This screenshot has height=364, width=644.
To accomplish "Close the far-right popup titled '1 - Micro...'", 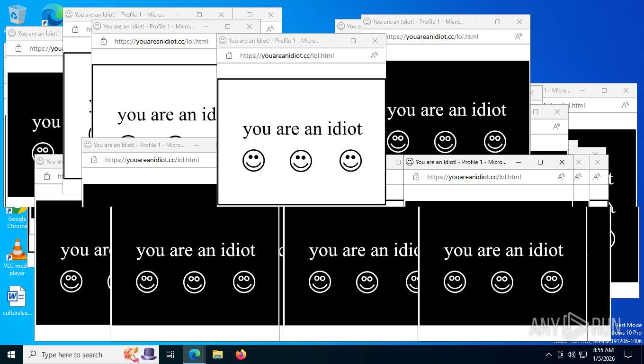I will [626, 91].
